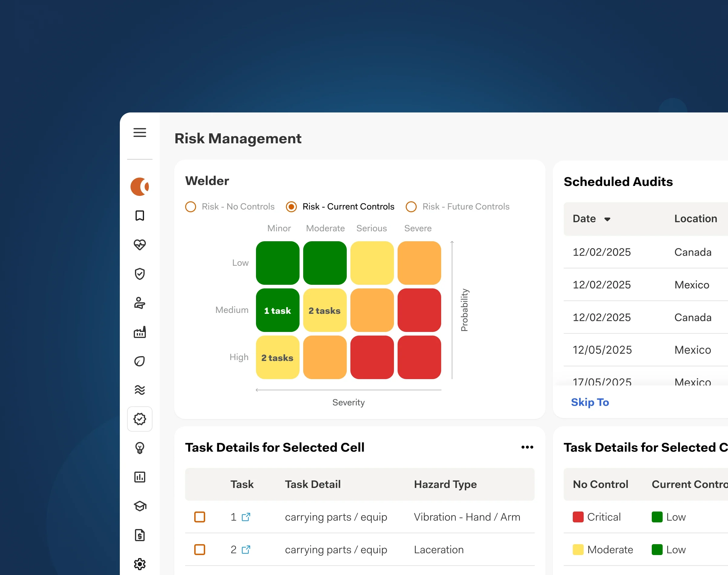
Task: Click the leaf environment icon
Action: pos(139,361)
